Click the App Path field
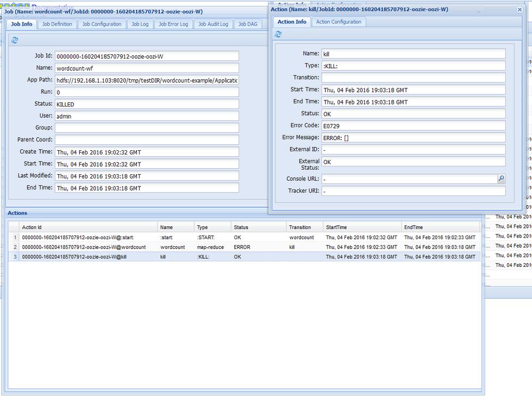532x407 pixels. [x=147, y=80]
